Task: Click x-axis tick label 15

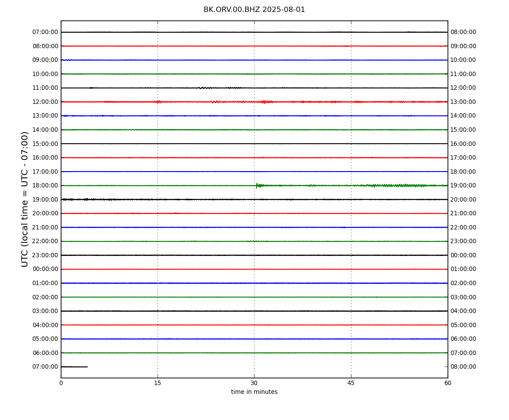Action: pos(158,383)
